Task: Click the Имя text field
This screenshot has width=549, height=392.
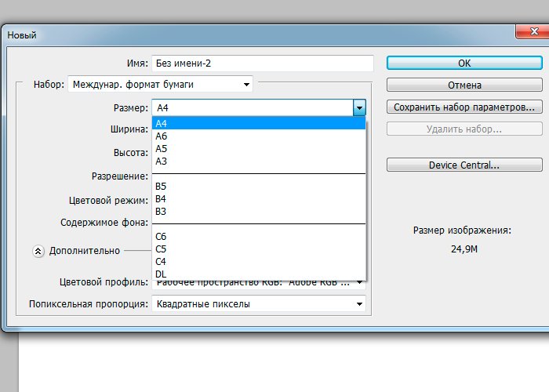Action: 263,64
